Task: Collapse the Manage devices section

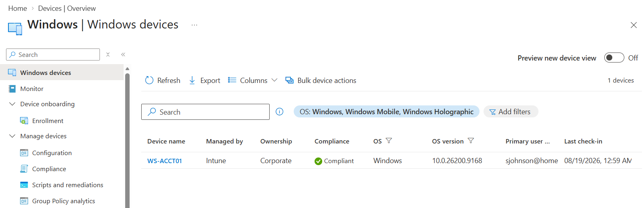Action: 12,136
